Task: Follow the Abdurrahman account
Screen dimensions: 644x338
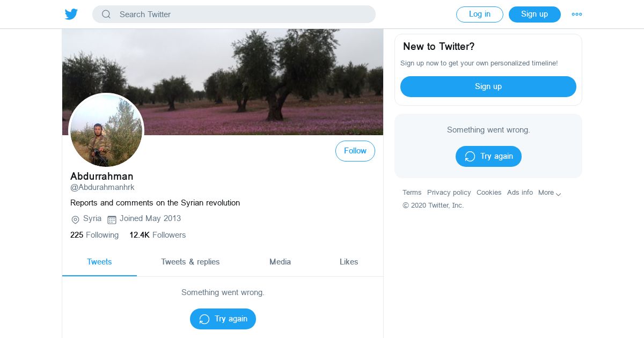Action: tap(355, 151)
